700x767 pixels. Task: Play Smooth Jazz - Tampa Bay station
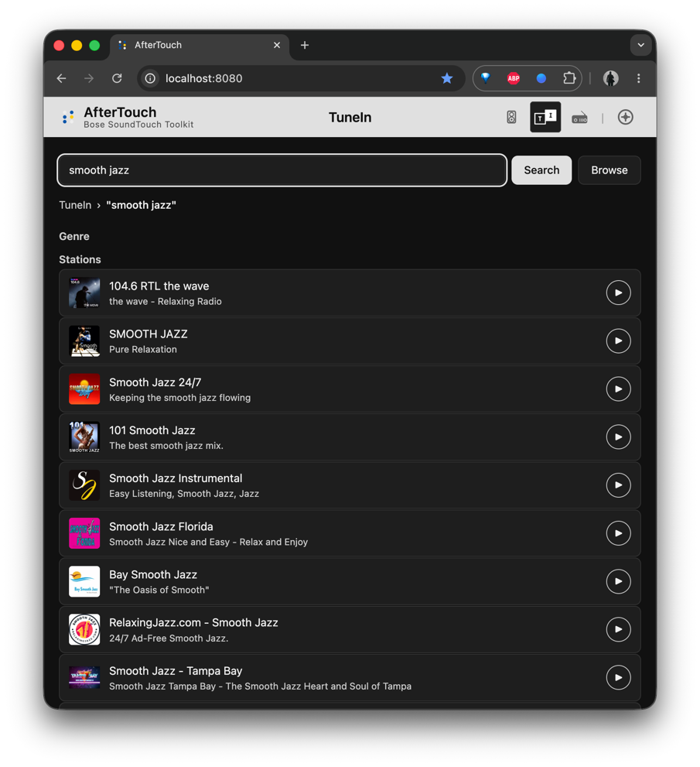(x=618, y=677)
